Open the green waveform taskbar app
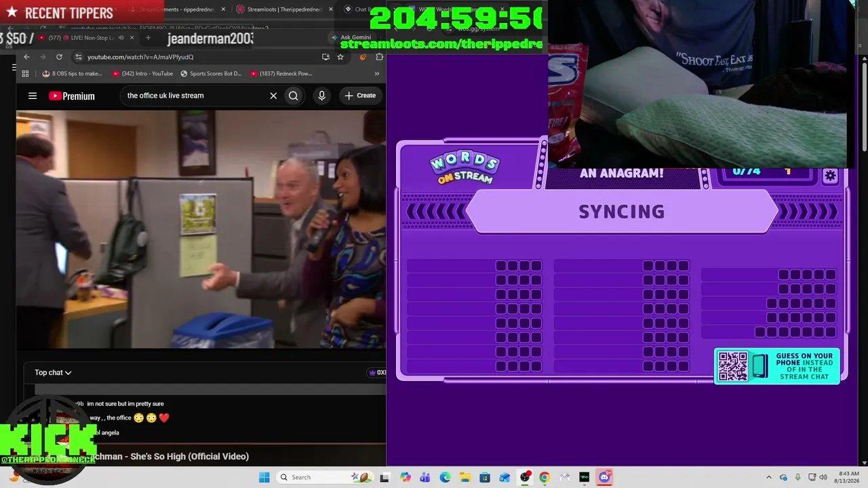Viewport: 868px width, 488px height. click(585, 477)
